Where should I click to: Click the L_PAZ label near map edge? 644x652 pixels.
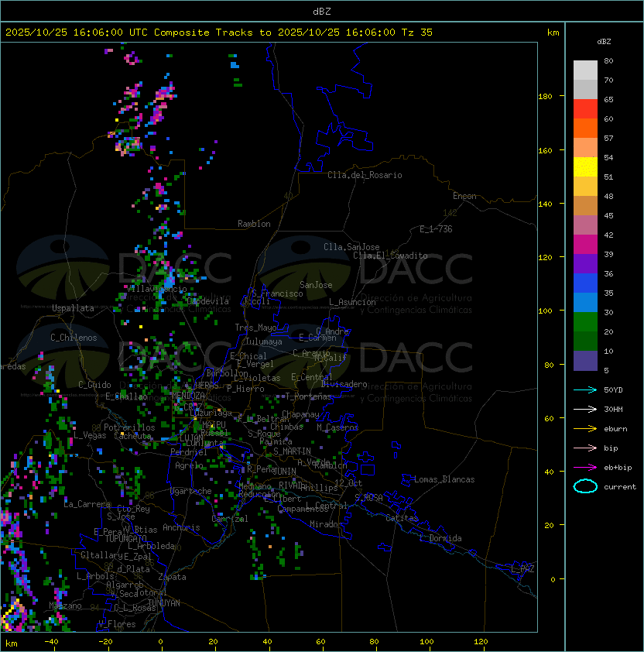pyautogui.click(x=522, y=569)
